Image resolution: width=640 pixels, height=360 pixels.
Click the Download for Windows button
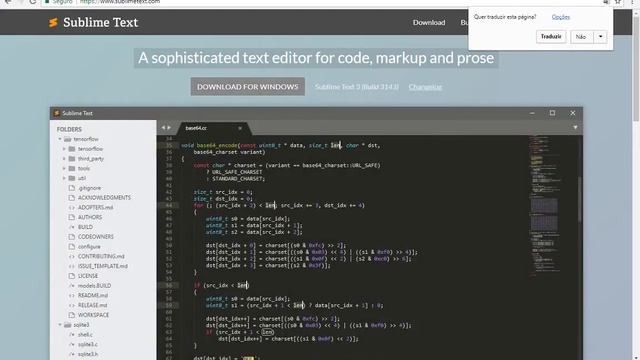(x=248, y=87)
